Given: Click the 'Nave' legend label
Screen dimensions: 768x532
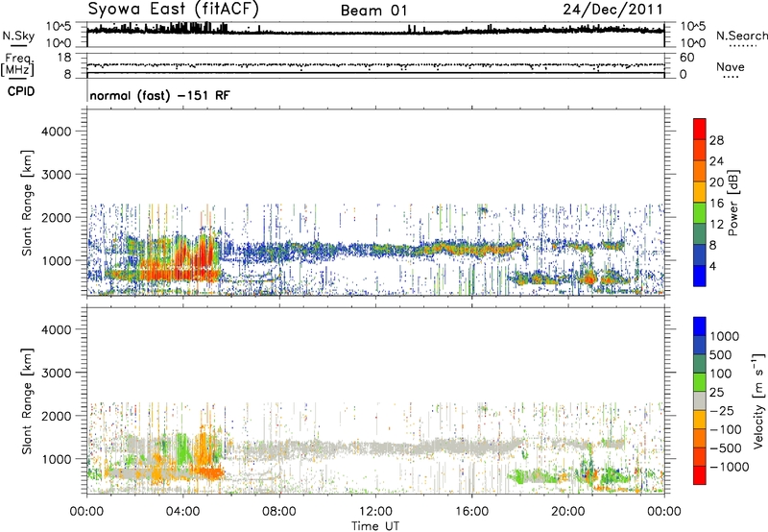Looking at the screenshot, I should [x=731, y=66].
